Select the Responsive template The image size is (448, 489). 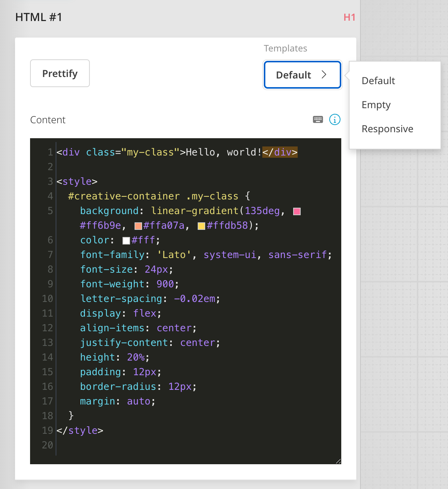[387, 129]
